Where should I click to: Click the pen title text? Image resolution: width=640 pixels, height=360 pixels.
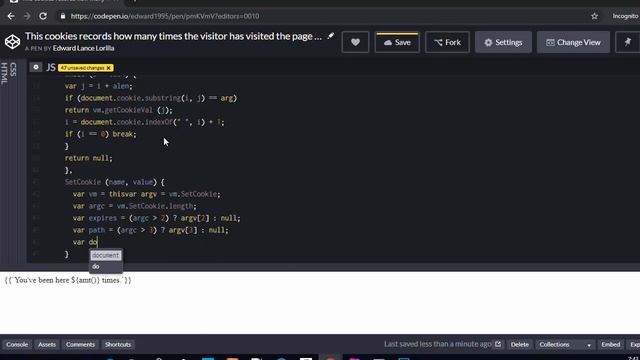point(173,36)
